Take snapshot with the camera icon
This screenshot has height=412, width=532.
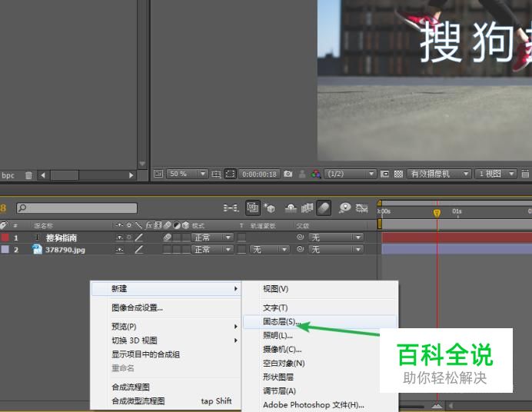point(288,174)
